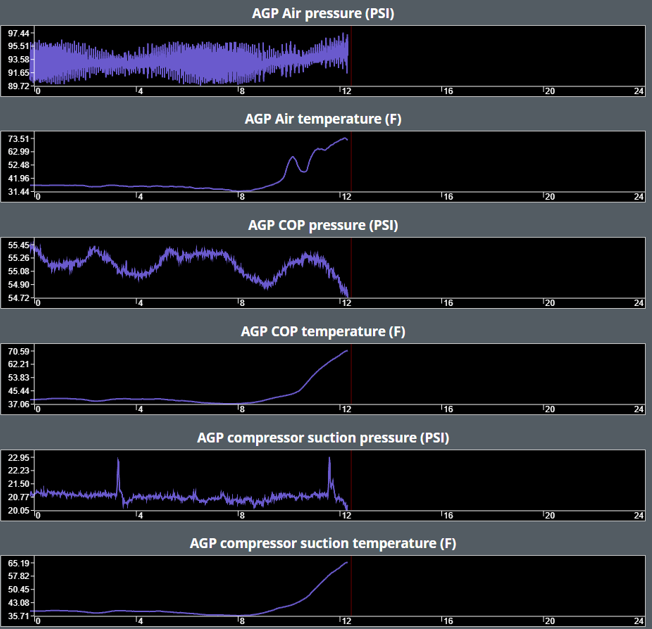652x629 pixels.
Task: Click the hour 20 tick in Air temperature chart
Action: 548,197
